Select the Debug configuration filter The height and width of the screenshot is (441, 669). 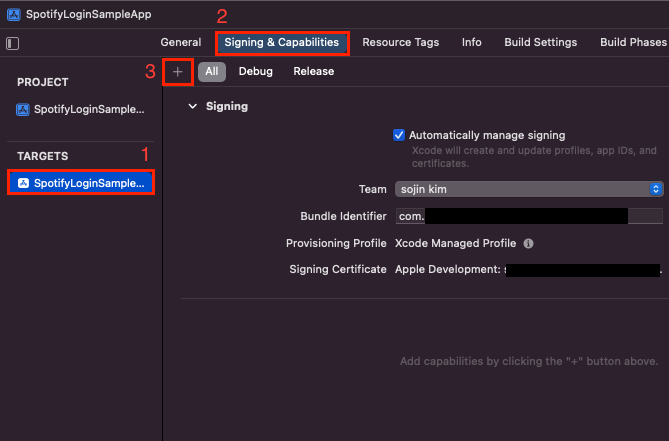coord(256,72)
